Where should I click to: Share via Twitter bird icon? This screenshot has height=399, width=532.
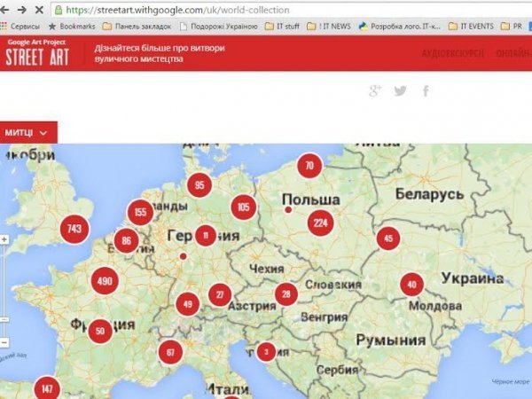[401, 90]
